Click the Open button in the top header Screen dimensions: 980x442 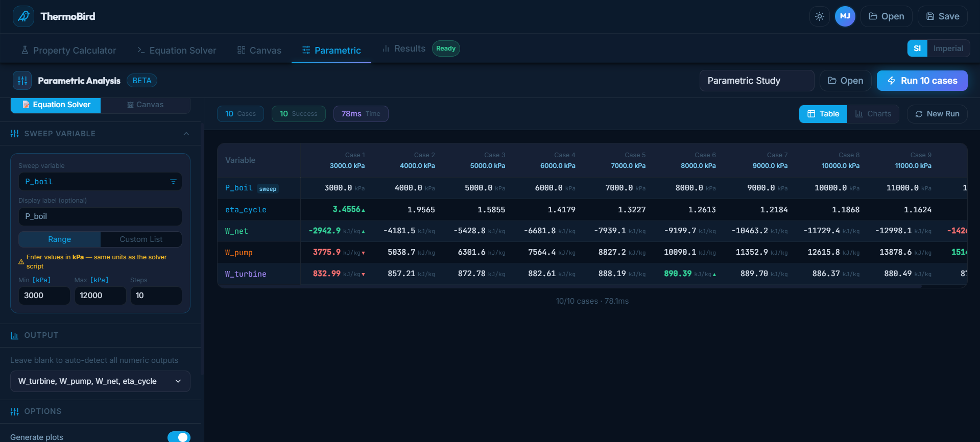(887, 16)
